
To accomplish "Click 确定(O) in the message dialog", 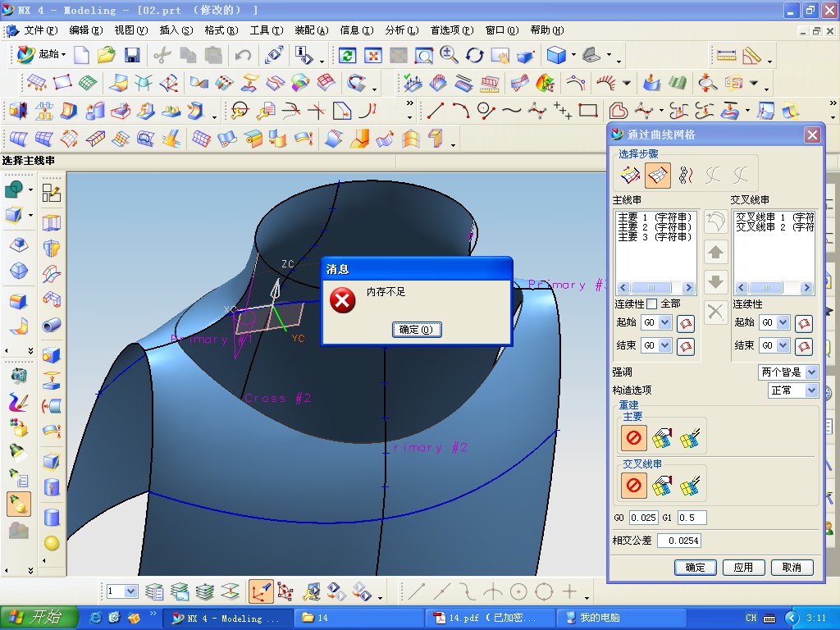I will [x=417, y=330].
